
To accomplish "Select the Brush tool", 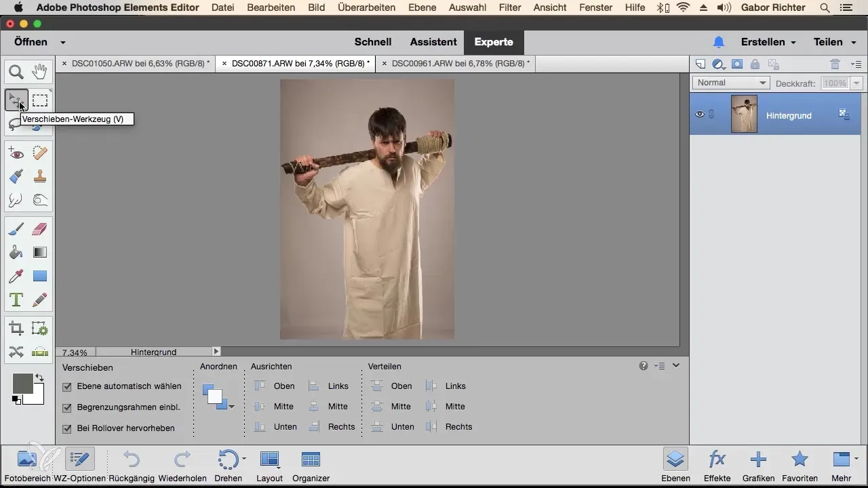I will [x=16, y=229].
